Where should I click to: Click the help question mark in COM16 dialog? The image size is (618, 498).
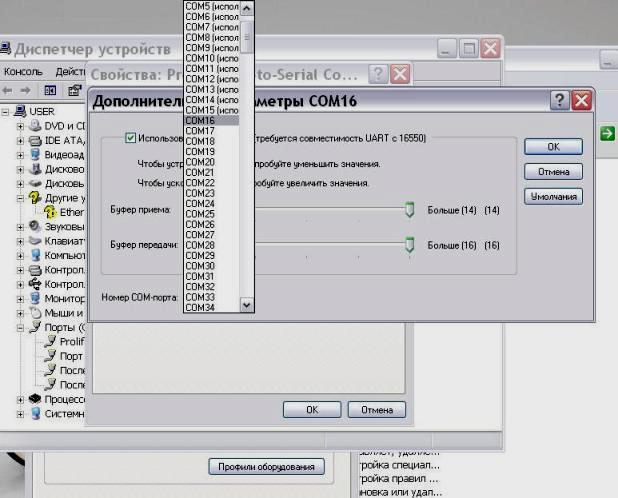(559, 101)
